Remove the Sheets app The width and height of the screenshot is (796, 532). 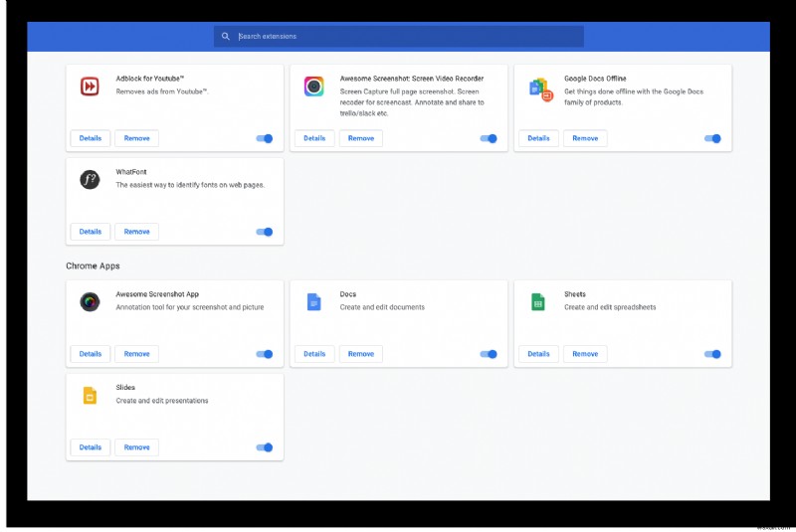pyautogui.click(x=585, y=354)
